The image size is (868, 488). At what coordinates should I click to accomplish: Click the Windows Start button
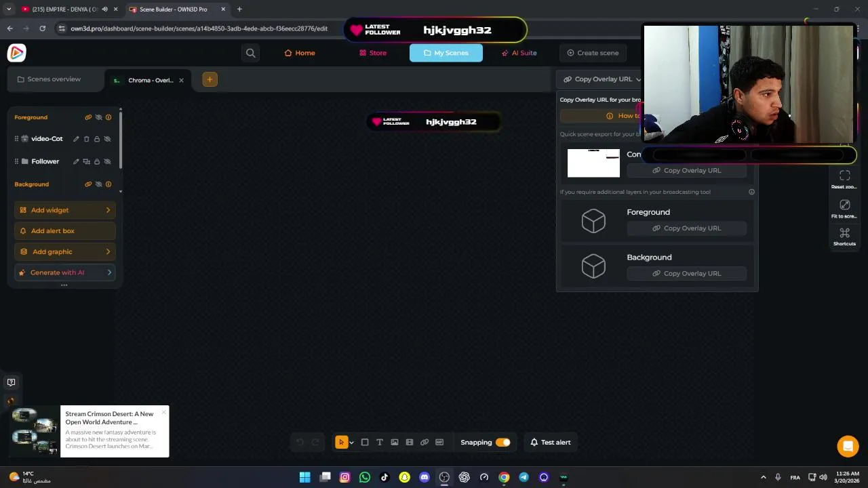click(305, 477)
